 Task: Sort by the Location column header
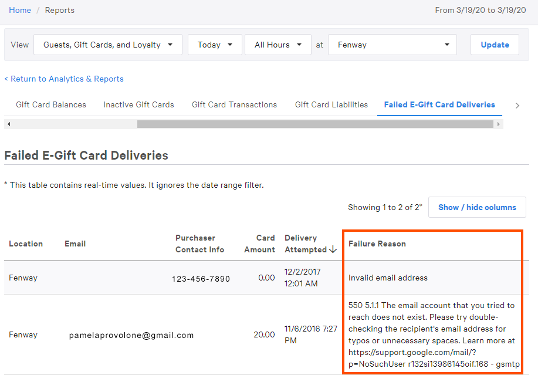[x=26, y=244]
